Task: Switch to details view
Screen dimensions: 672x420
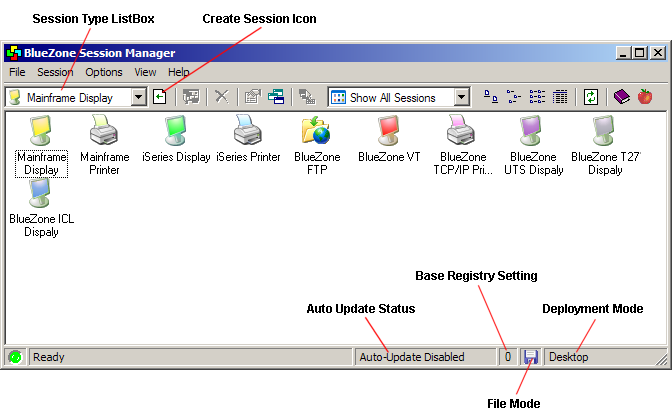Action: click(560, 97)
